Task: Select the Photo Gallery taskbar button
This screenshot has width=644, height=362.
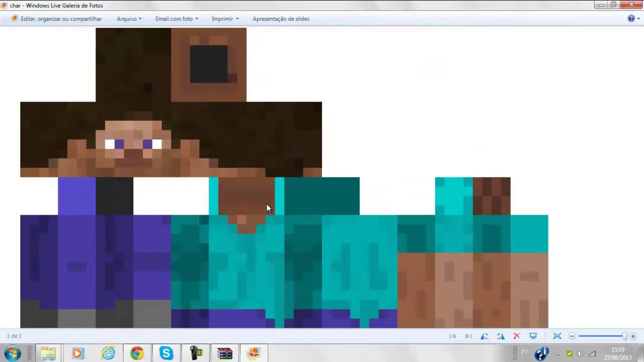Action: pos(254,353)
